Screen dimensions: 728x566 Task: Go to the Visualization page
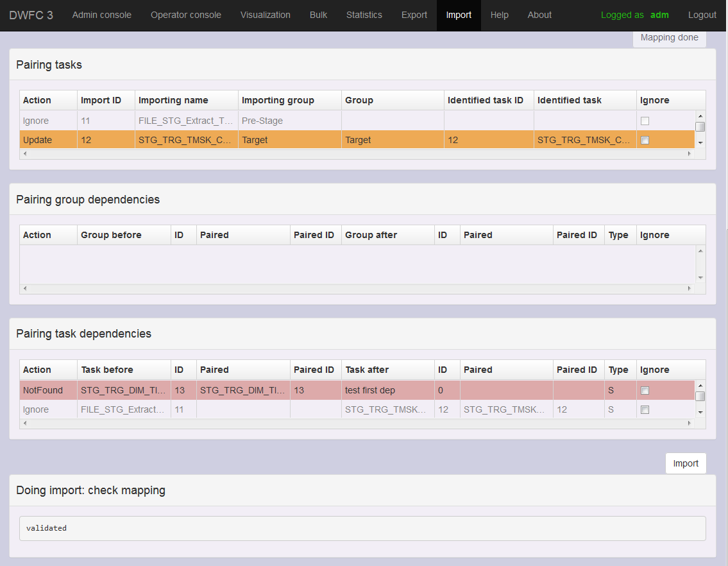tap(265, 15)
